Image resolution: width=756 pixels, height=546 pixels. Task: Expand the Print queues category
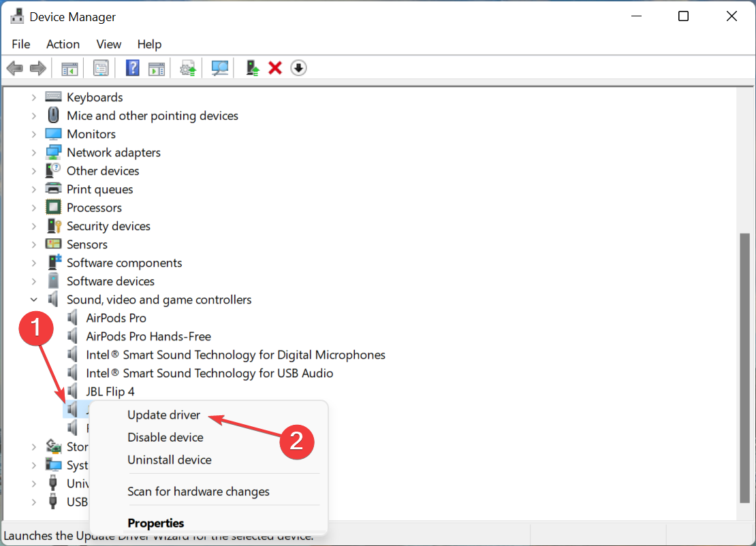point(33,189)
